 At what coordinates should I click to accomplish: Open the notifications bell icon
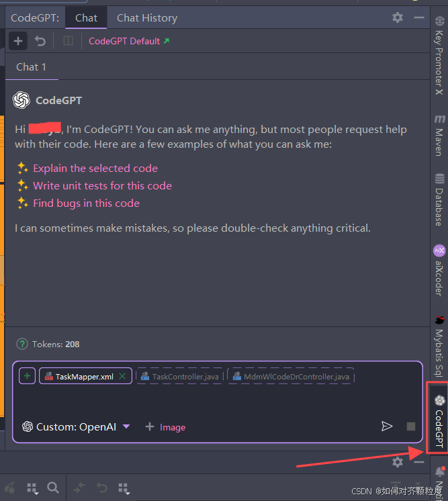click(440, 471)
